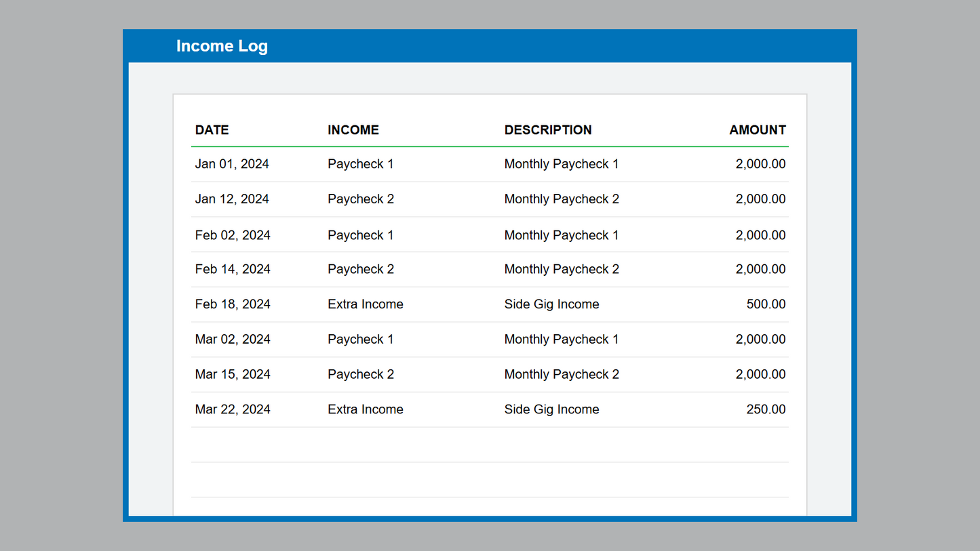This screenshot has width=980, height=551.
Task: Select the 2,000.00 amount for Feb 02
Action: (x=761, y=235)
